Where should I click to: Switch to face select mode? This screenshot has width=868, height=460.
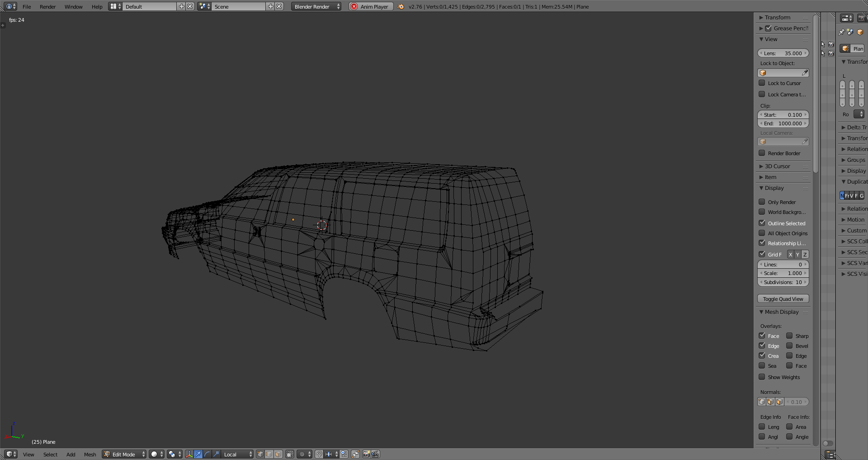click(x=278, y=454)
